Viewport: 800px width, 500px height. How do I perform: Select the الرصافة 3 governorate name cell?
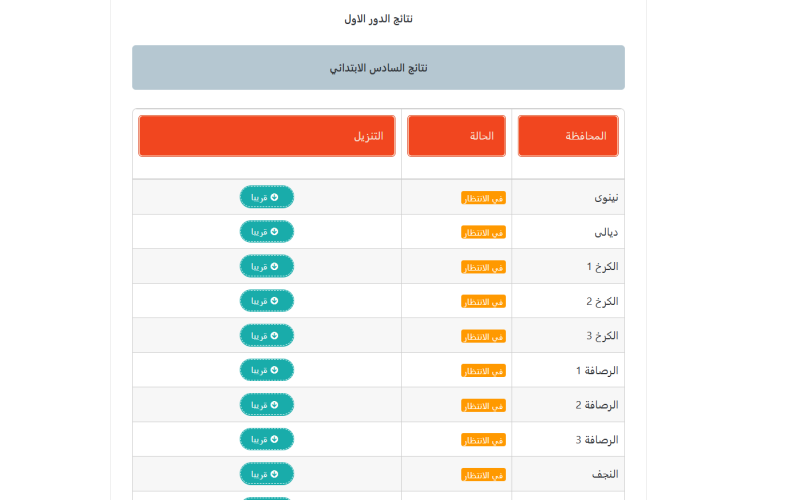point(596,440)
